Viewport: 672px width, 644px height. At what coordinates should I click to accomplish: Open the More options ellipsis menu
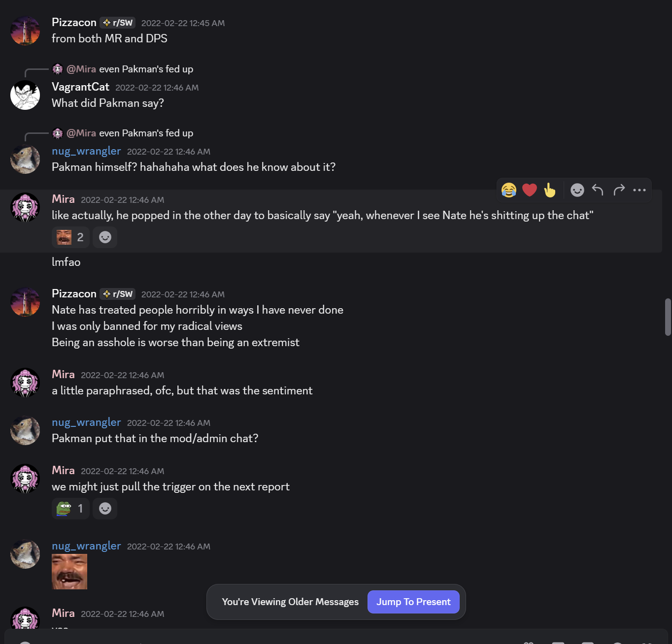(x=639, y=190)
